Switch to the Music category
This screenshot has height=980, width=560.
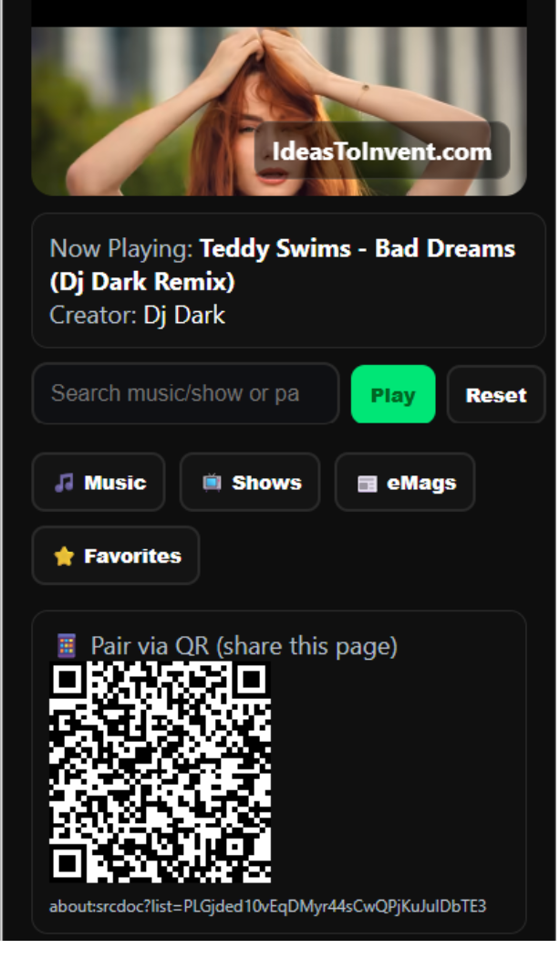pos(99,482)
